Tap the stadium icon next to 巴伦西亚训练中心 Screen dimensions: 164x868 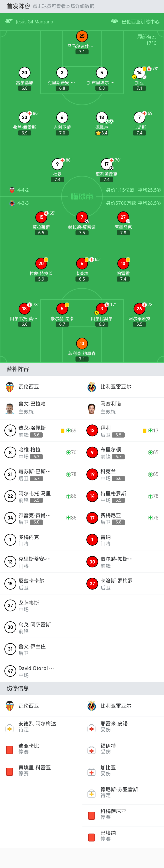115,21
